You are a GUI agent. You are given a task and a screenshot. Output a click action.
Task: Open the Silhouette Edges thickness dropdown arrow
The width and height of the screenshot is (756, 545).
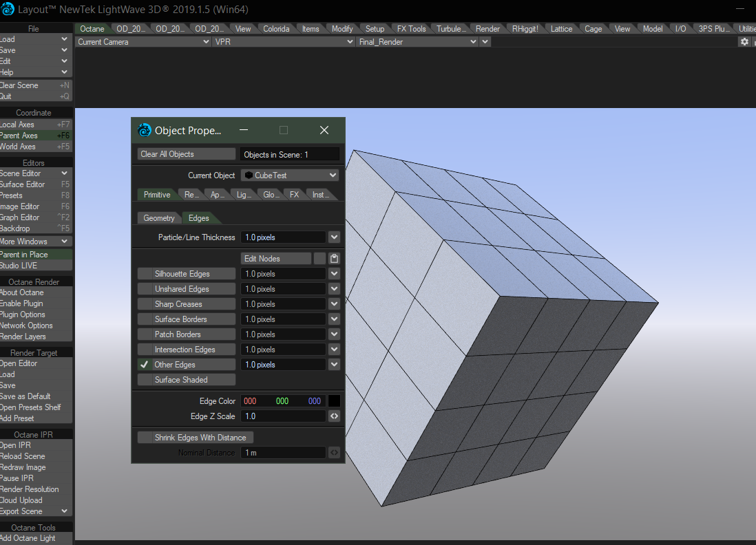[334, 274]
